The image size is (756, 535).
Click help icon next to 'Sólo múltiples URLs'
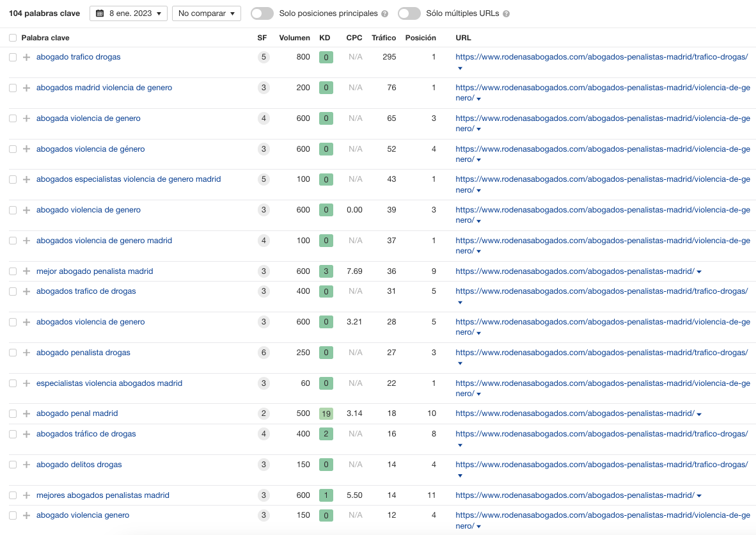(506, 14)
